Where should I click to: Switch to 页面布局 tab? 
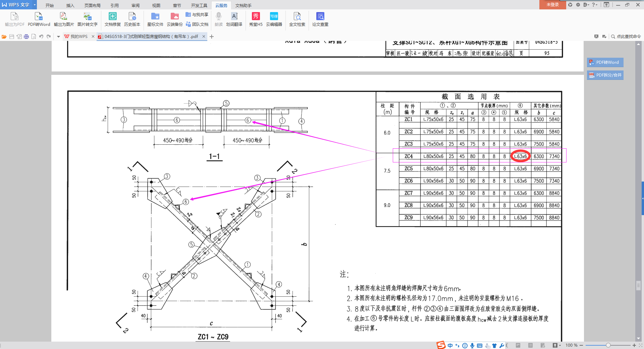93,5
